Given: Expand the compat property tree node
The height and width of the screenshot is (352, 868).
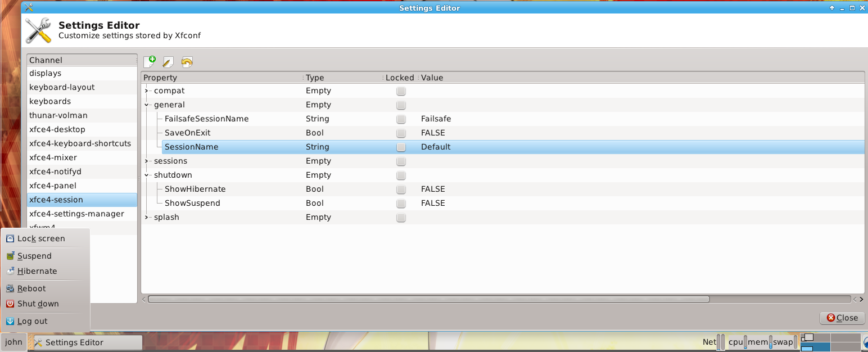Looking at the screenshot, I should pos(147,91).
